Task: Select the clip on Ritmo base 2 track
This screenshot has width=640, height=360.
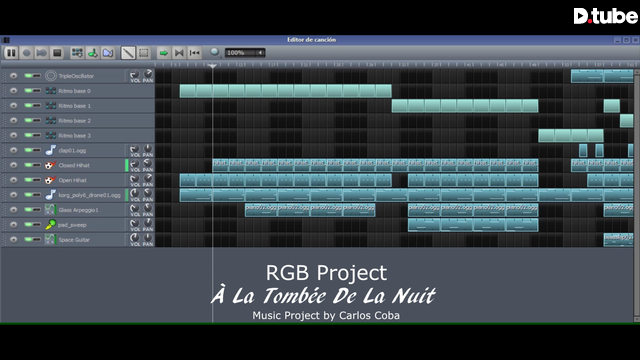Action: click(x=627, y=120)
